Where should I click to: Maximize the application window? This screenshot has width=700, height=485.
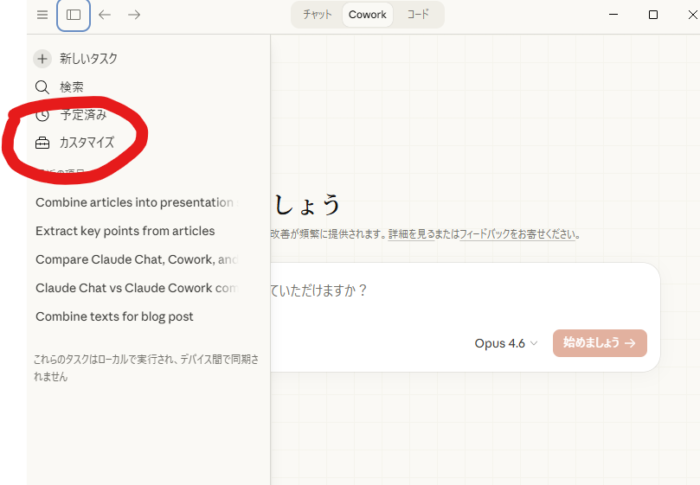(x=653, y=15)
